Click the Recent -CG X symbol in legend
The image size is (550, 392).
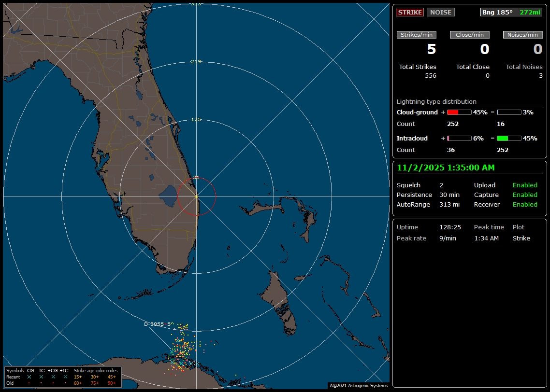29,377
